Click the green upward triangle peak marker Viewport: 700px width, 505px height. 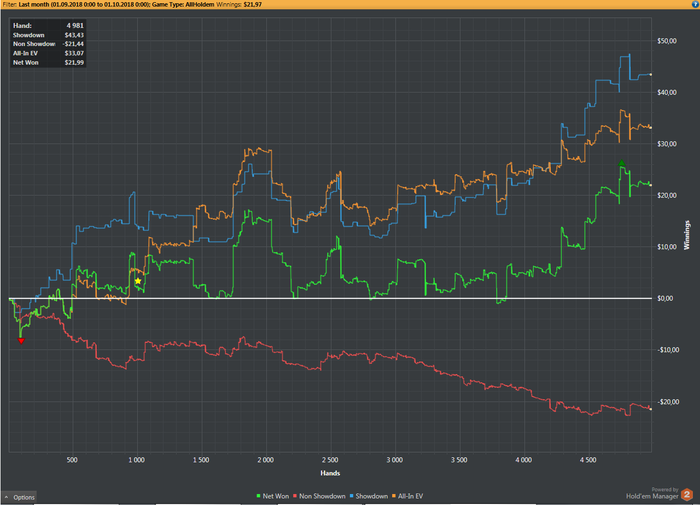tap(622, 163)
